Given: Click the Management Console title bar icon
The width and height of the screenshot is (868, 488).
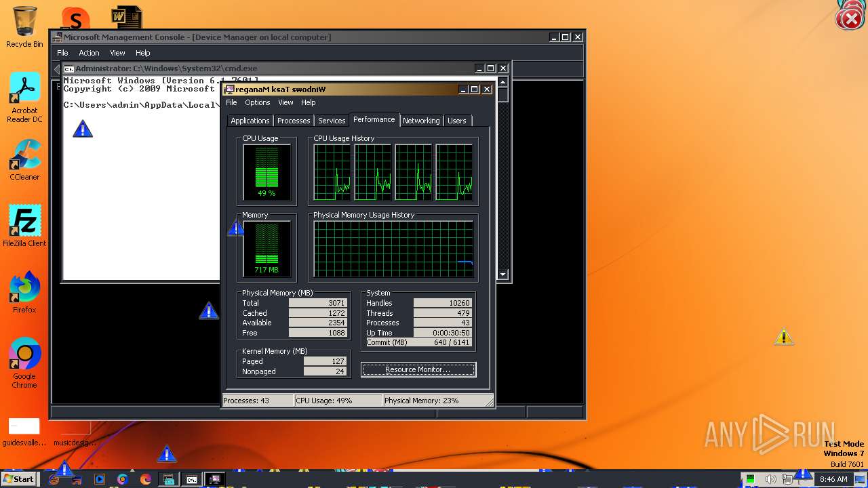Looking at the screenshot, I should click(x=58, y=37).
